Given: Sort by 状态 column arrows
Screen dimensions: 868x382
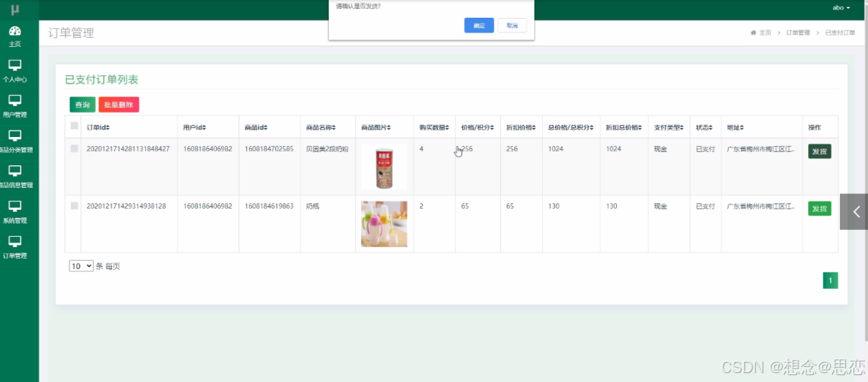Looking at the screenshot, I should 712,128.
